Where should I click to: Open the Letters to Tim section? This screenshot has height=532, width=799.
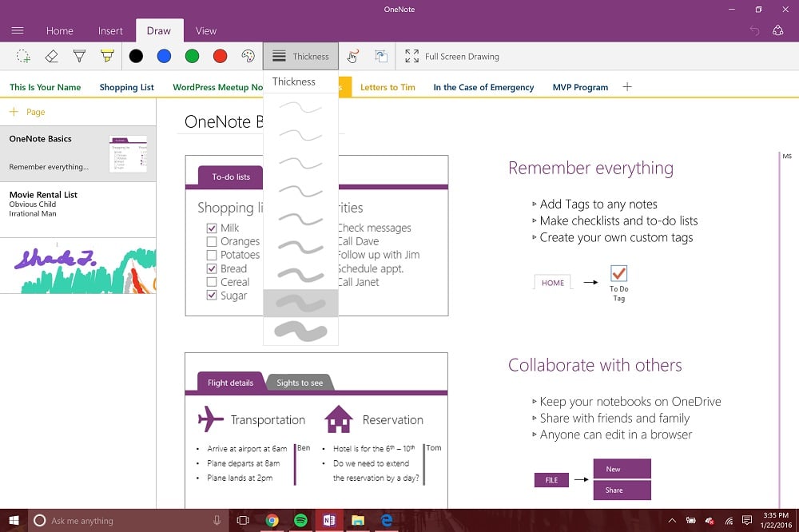[x=388, y=87]
